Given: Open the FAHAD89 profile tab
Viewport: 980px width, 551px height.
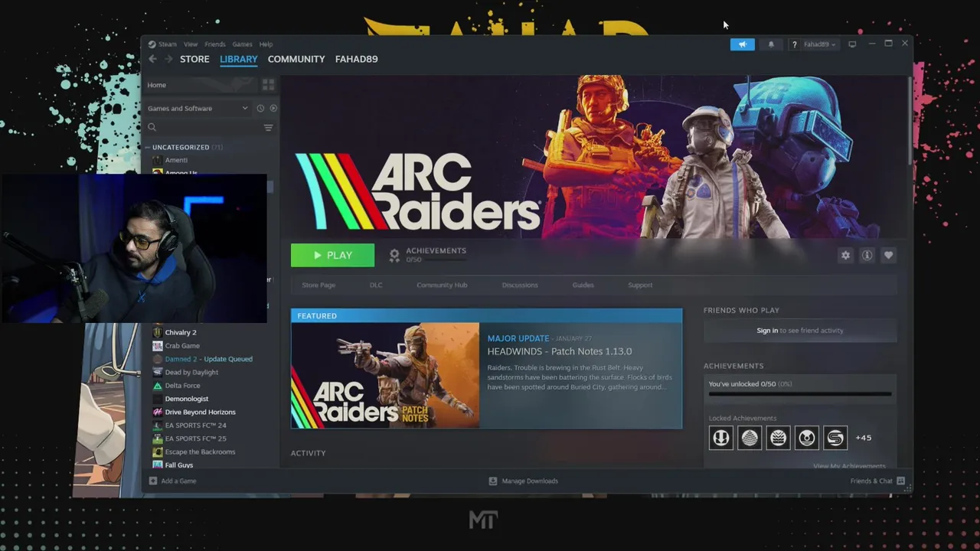Looking at the screenshot, I should (x=356, y=59).
